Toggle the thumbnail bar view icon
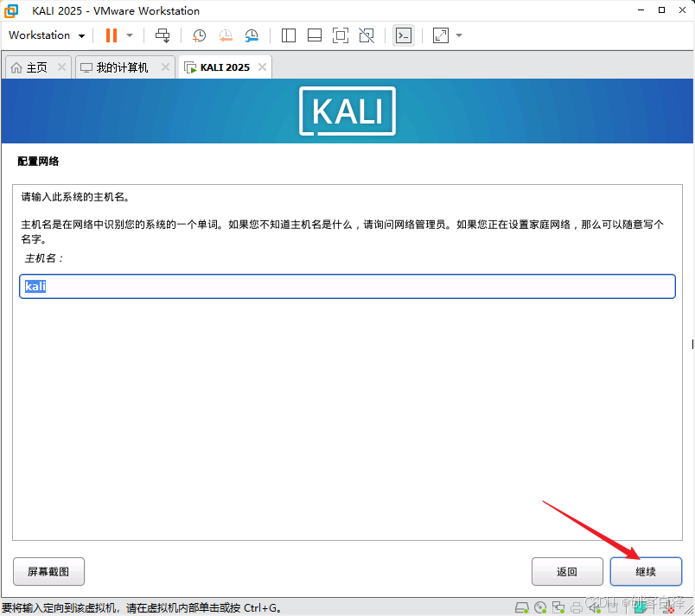The height and width of the screenshot is (616, 695). point(315,35)
